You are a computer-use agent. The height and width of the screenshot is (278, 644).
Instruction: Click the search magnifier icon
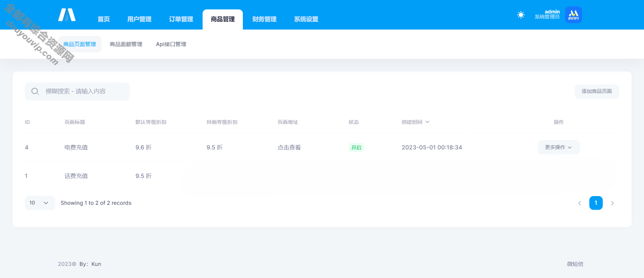click(35, 91)
